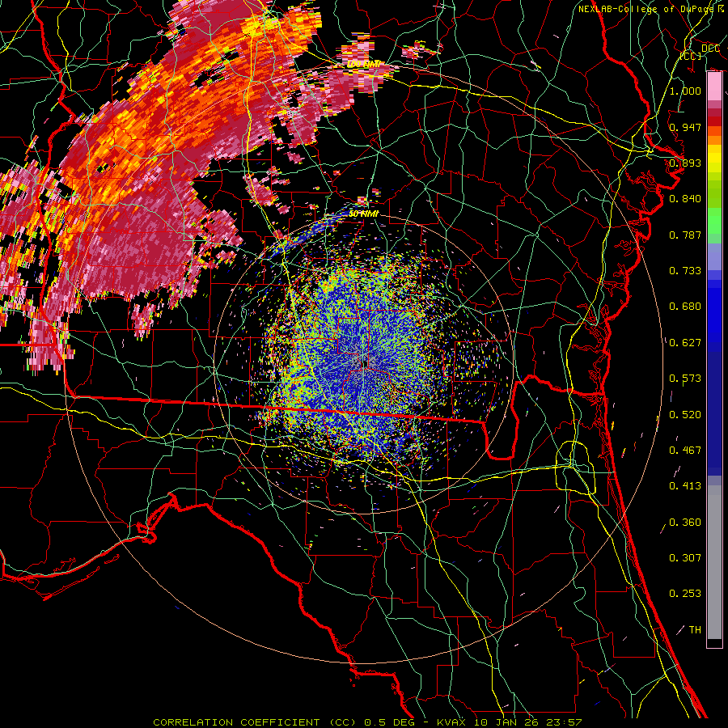Viewport: 728px width, 728px height.
Task: Click the 0.573 legend value
Action: tap(685, 379)
